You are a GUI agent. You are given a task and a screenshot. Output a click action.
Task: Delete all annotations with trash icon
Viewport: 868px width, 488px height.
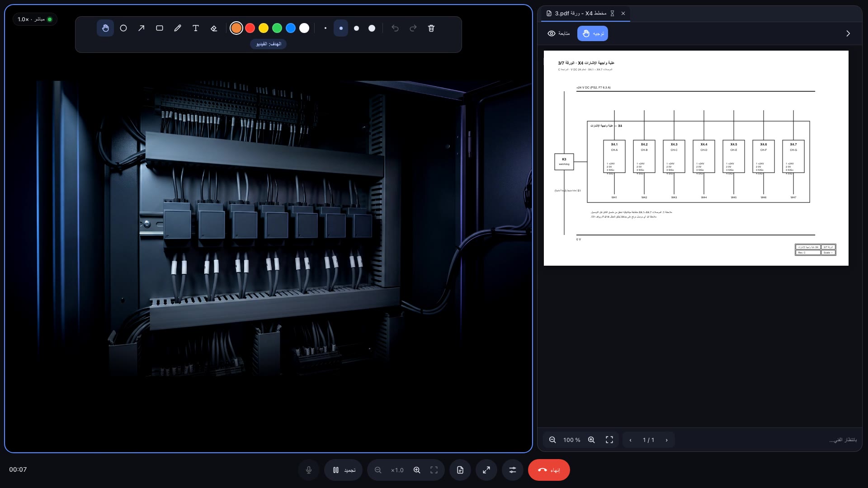(431, 28)
